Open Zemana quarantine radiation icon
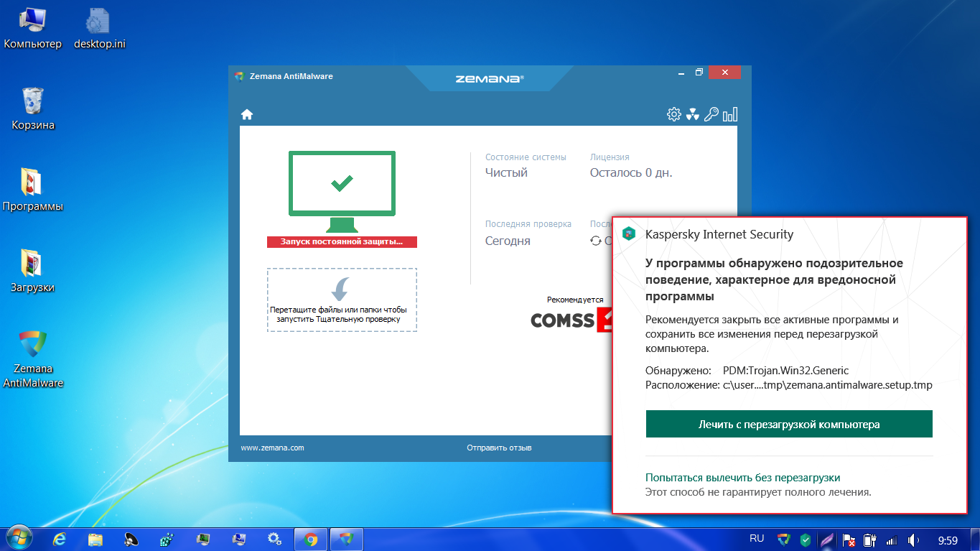Screen dimensions: 980x551 pyautogui.click(x=693, y=114)
